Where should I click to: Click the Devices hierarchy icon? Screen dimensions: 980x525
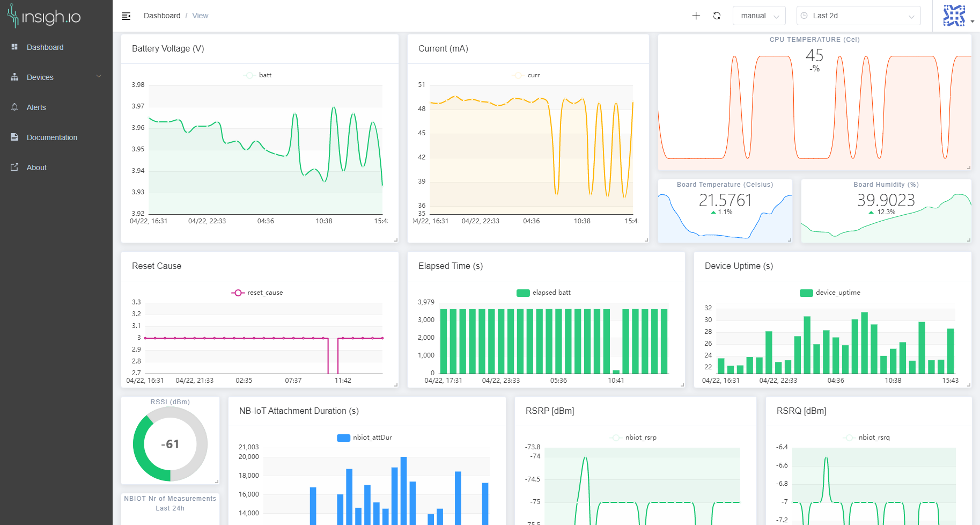14,77
